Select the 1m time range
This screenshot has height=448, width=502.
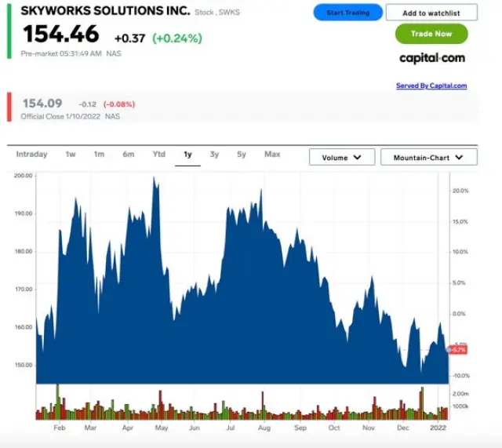click(99, 155)
